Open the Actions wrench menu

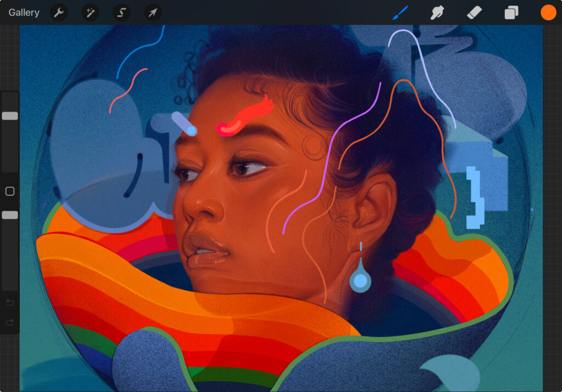click(x=58, y=13)
